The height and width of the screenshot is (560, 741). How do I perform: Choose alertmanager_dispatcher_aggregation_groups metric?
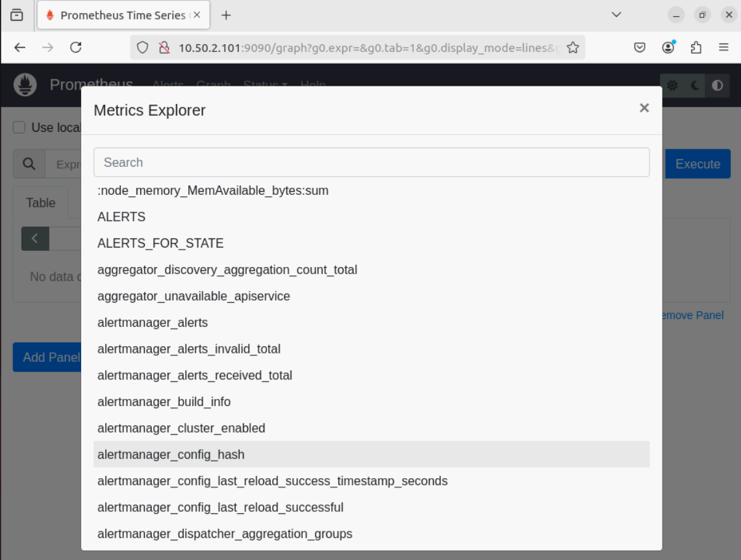click(x=371, y=534)
